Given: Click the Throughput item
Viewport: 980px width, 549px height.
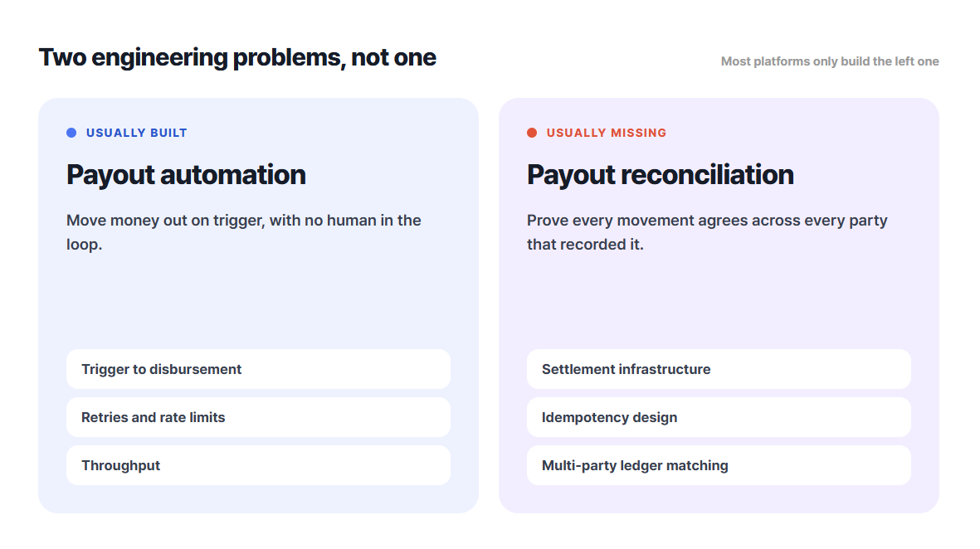Looking at the screenshot, I should point(258,465).
